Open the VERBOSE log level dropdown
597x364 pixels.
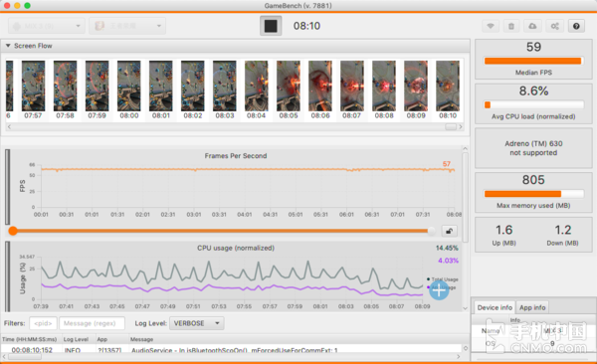click(x=196, y=323)
